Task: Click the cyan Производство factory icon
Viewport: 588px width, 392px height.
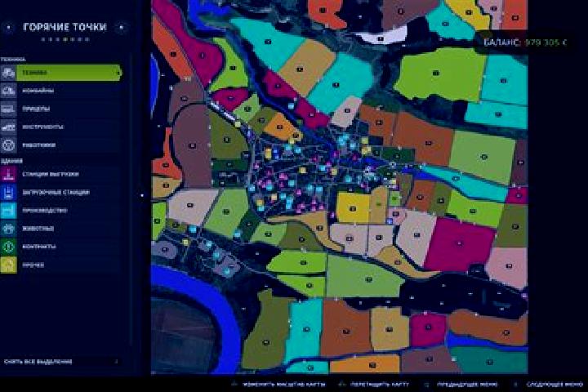Action: 8,210
